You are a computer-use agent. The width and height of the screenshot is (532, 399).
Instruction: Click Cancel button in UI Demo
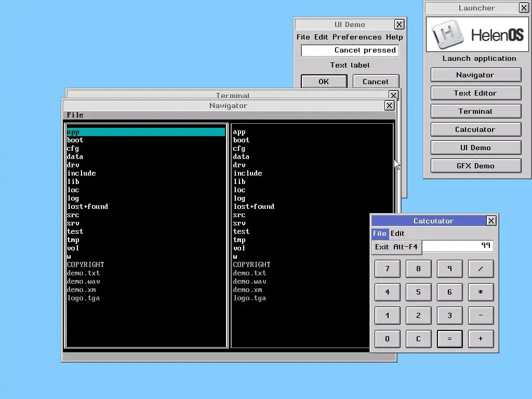[x=376, y=82]
